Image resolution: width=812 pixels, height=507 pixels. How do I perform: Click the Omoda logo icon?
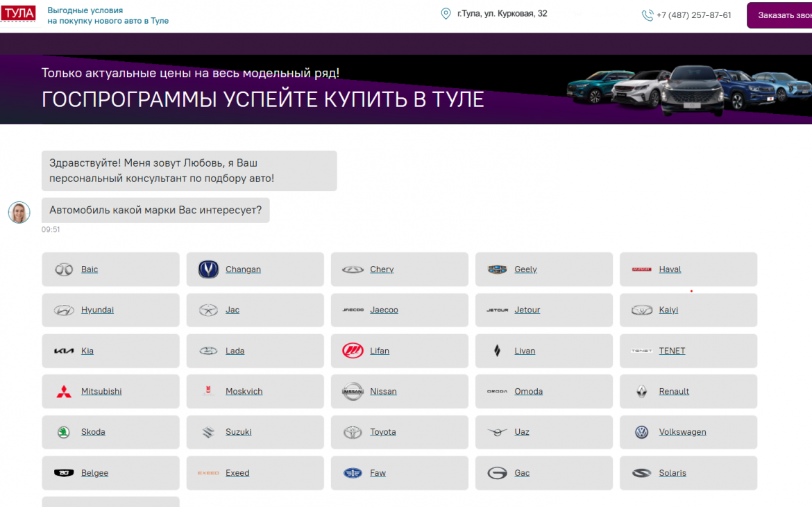(x=497, y=392)
